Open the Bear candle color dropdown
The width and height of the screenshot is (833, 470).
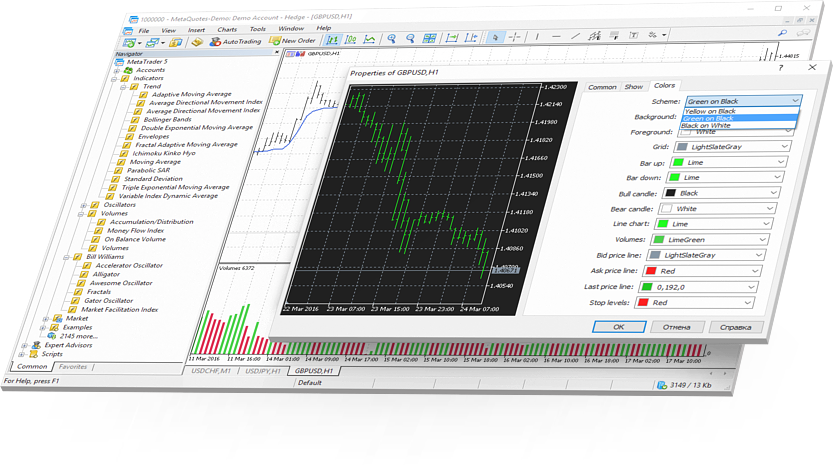click(718, 209)
